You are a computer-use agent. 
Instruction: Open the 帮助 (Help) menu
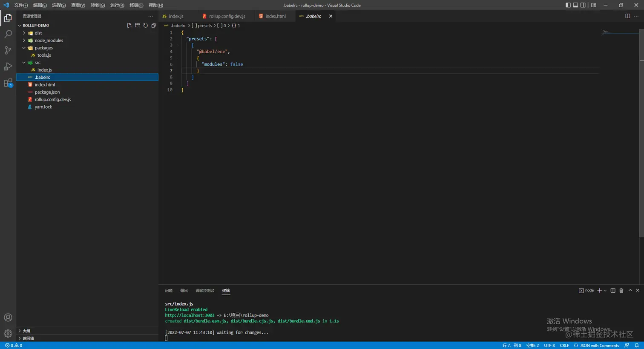pyautogui.click(x=156, y=5)
